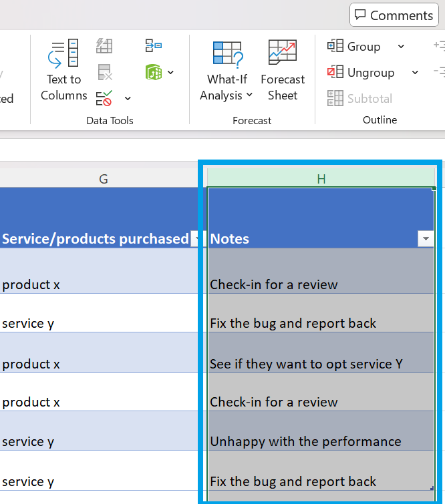
Task: Open the Comments pane button
Action: click(x=394, y=15)
